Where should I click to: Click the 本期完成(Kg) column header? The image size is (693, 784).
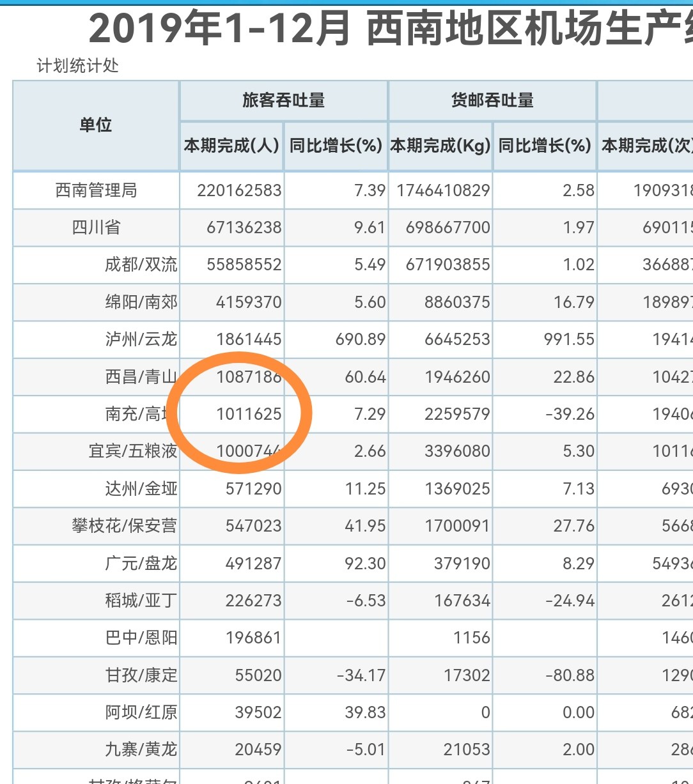pos(440,146)
